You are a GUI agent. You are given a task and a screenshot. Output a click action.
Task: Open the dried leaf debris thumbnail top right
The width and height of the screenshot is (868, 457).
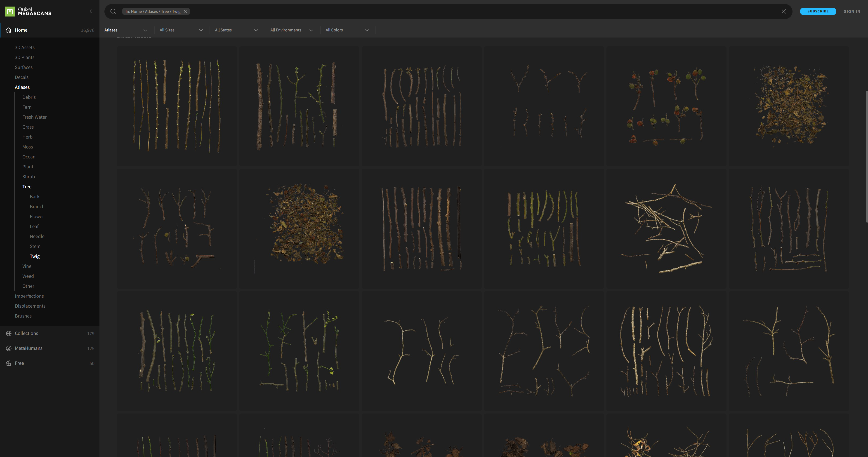pyautogui.click(x=789, y=106)
